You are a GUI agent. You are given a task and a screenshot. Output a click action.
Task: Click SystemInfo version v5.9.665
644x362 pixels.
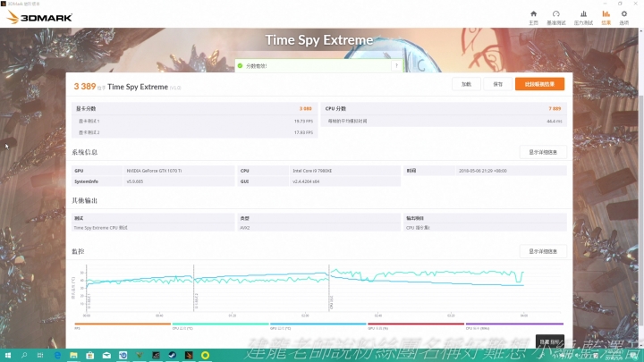coord(135,181)
